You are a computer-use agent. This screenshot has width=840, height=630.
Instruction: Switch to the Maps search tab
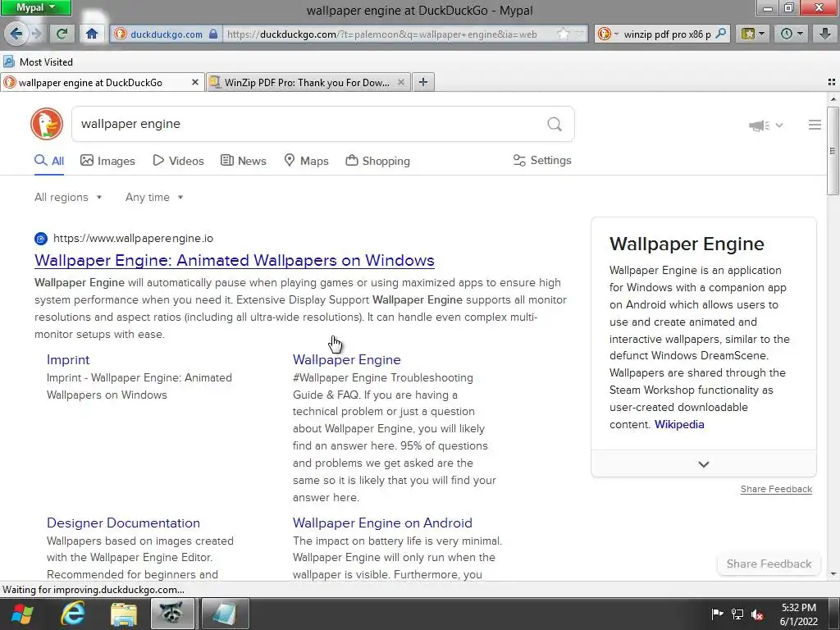[307, 161]
